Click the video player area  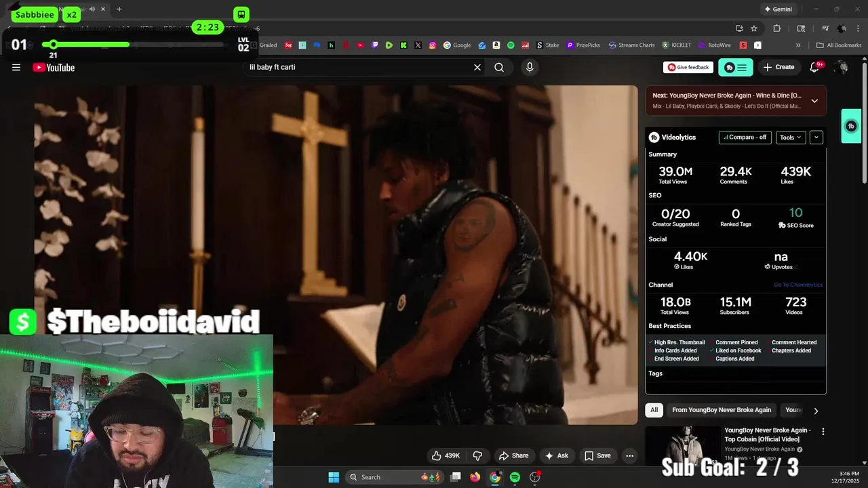coord(336,255)
